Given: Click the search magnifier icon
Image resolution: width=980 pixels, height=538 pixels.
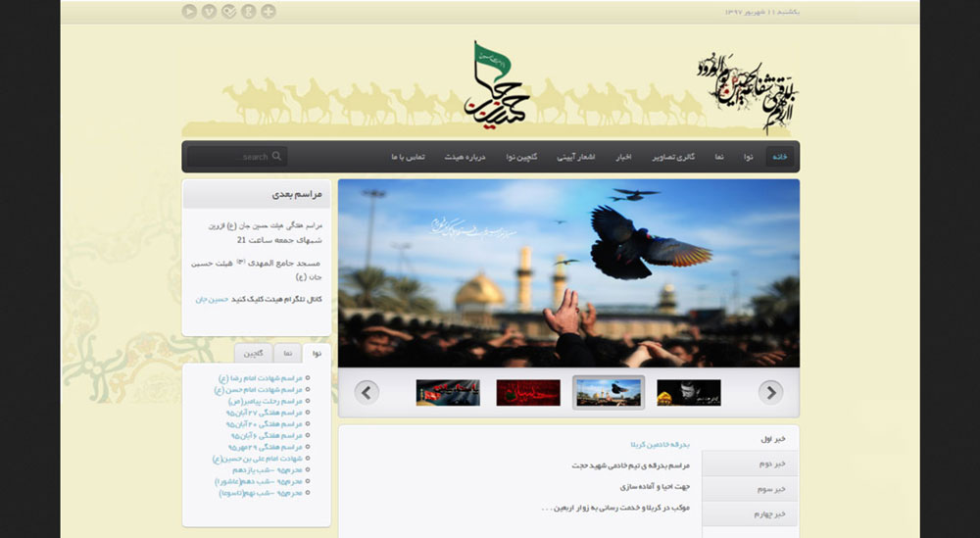Looking at the screenshot, I should [277, 156].
